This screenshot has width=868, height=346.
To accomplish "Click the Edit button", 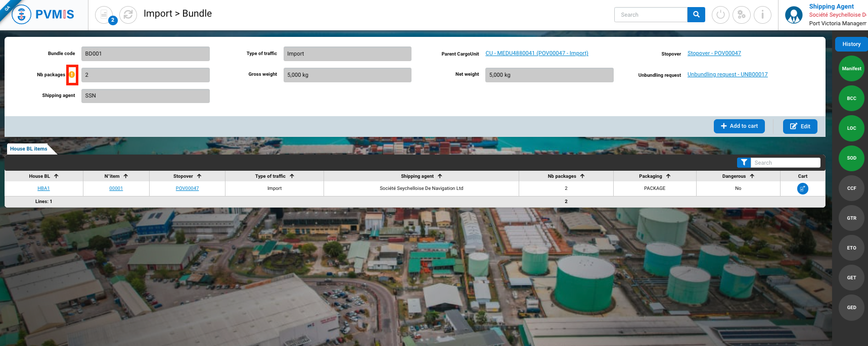I will pyautogui.click(x=800, y=126).
